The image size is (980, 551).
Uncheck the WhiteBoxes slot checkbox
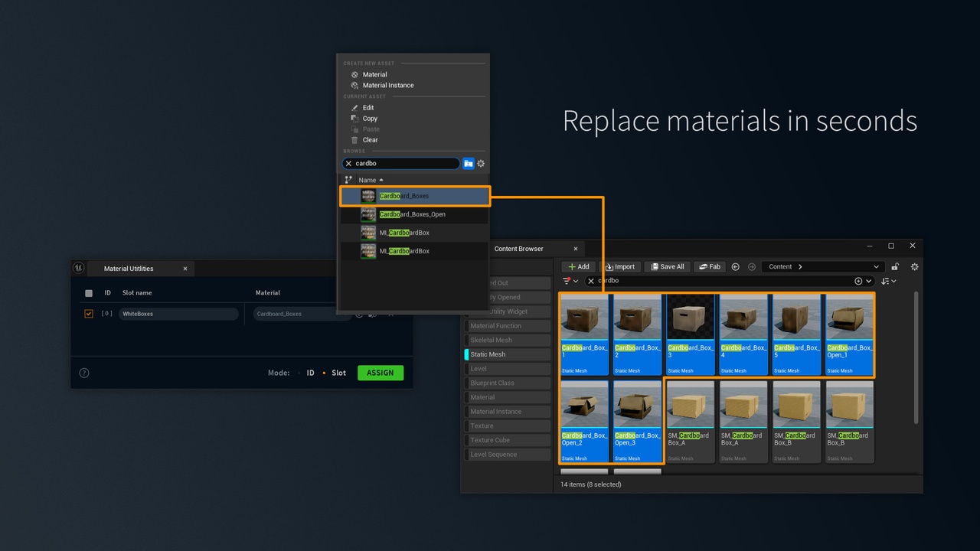(89, 314)
